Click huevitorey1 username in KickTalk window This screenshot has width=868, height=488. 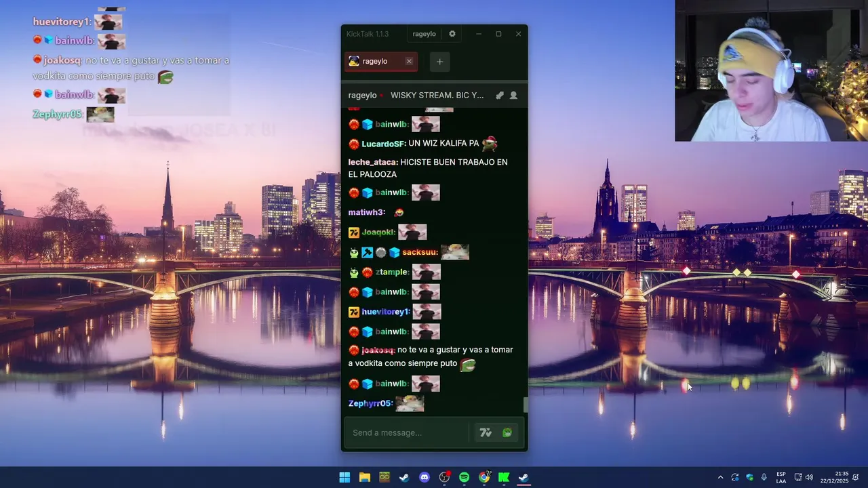386,312
